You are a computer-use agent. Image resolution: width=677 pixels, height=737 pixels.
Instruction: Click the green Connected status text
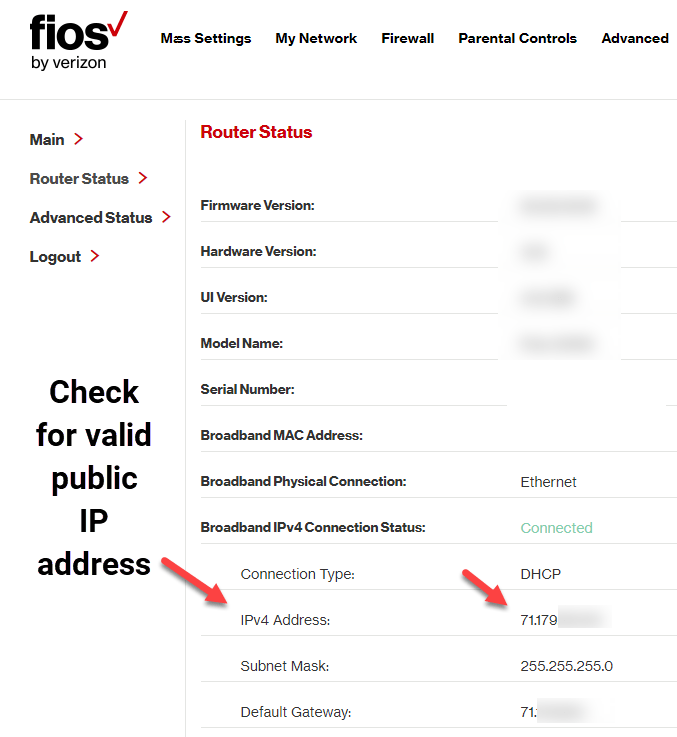pyautogui.click(x=556, y=528)
